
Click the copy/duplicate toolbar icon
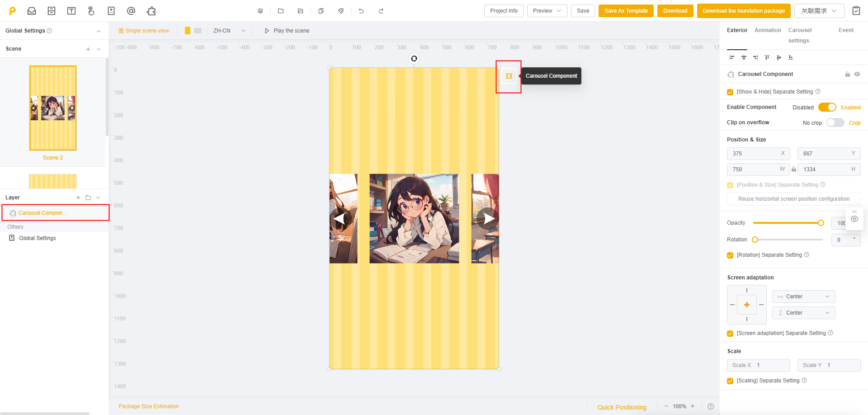point(321,11)
